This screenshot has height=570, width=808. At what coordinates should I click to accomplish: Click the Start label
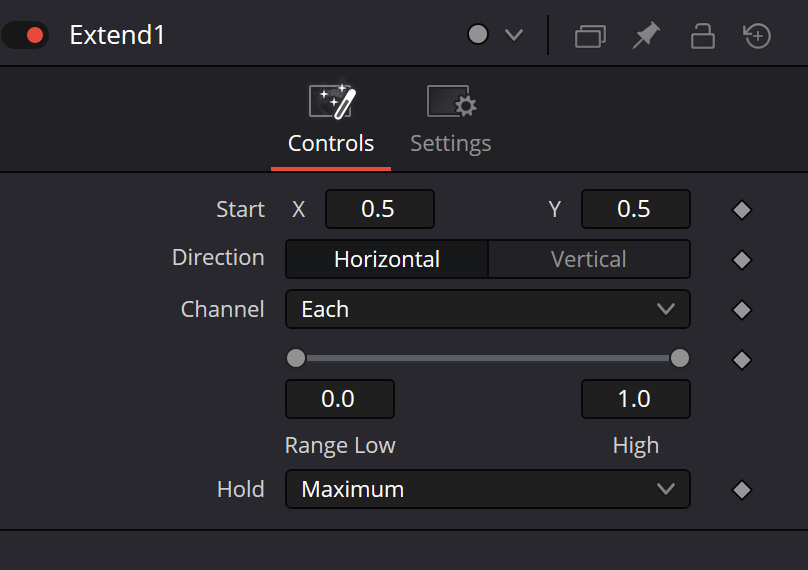pos(240,209)
